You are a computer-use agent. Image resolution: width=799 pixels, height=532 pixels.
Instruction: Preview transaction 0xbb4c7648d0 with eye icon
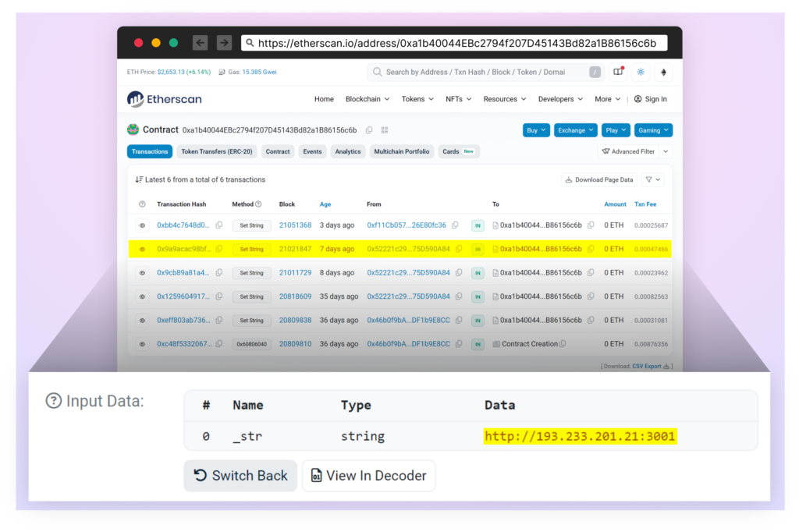(142, 225)
